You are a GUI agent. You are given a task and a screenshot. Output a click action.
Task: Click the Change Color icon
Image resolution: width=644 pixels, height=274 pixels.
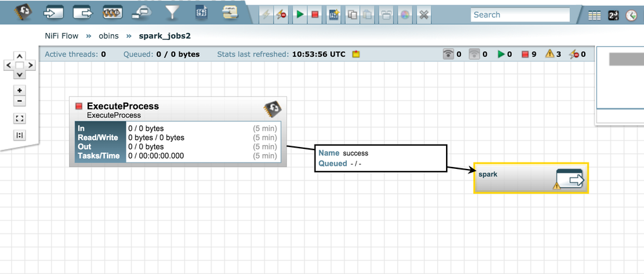coord(405,15)
